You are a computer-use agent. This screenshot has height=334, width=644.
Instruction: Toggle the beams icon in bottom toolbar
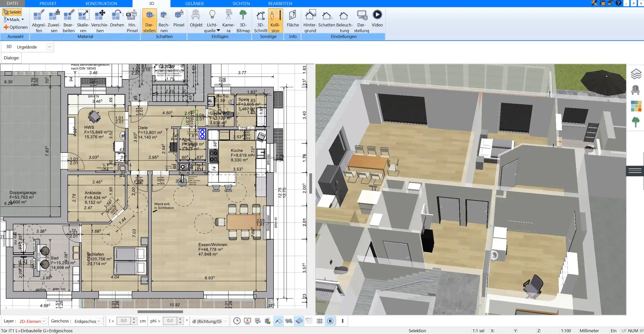coord(289,321)
